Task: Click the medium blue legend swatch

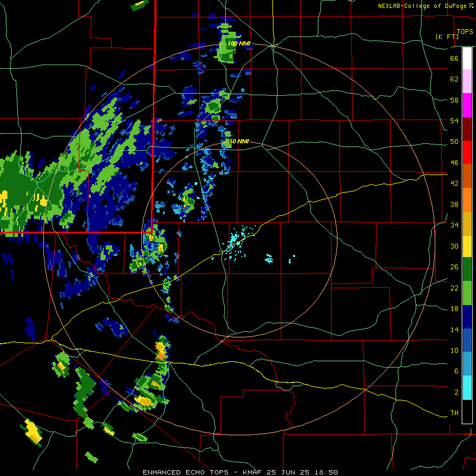Action: tap(467, 340)
